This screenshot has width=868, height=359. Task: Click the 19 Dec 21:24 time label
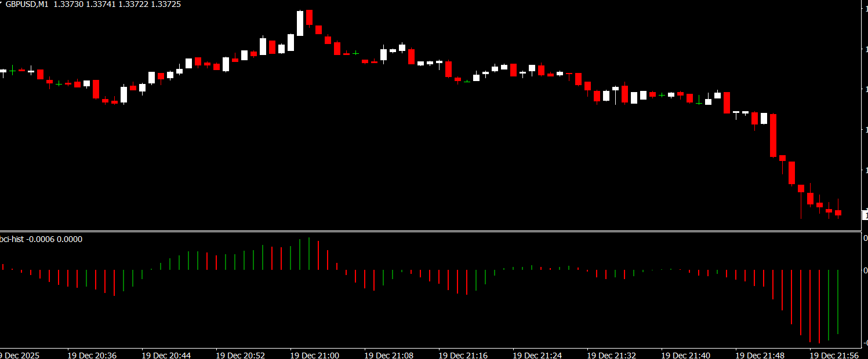[537, 354]
